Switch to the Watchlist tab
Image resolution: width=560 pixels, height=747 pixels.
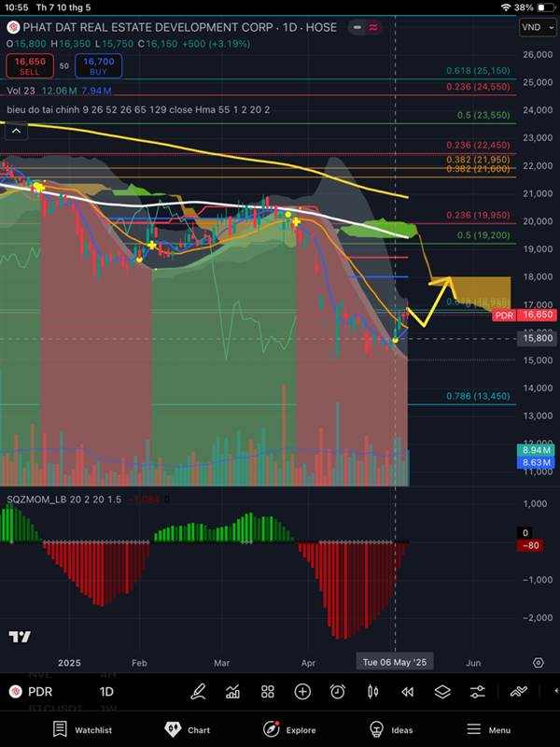[x=82, y=729]
